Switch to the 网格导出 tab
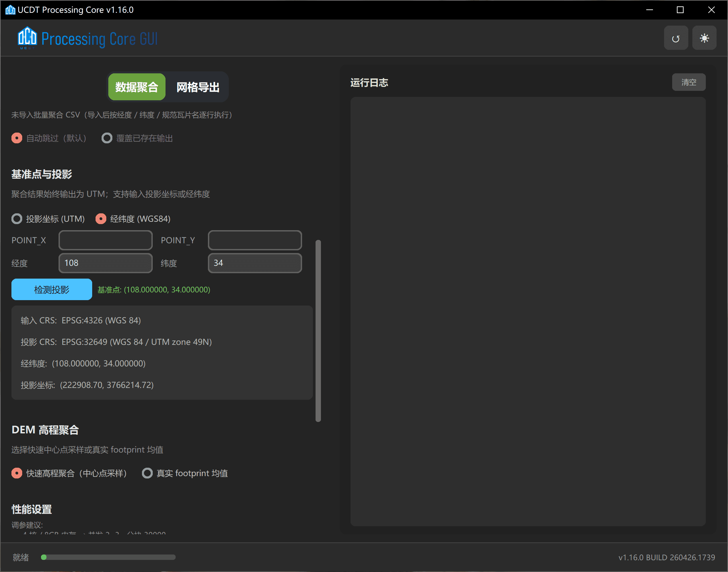728x572 pixels. coord(198,87)
